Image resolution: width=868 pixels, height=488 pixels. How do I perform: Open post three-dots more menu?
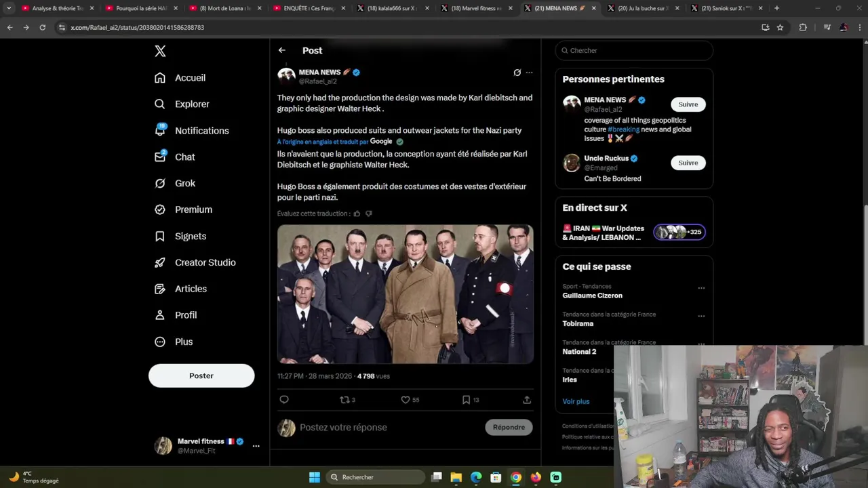(x=529, y=73)
